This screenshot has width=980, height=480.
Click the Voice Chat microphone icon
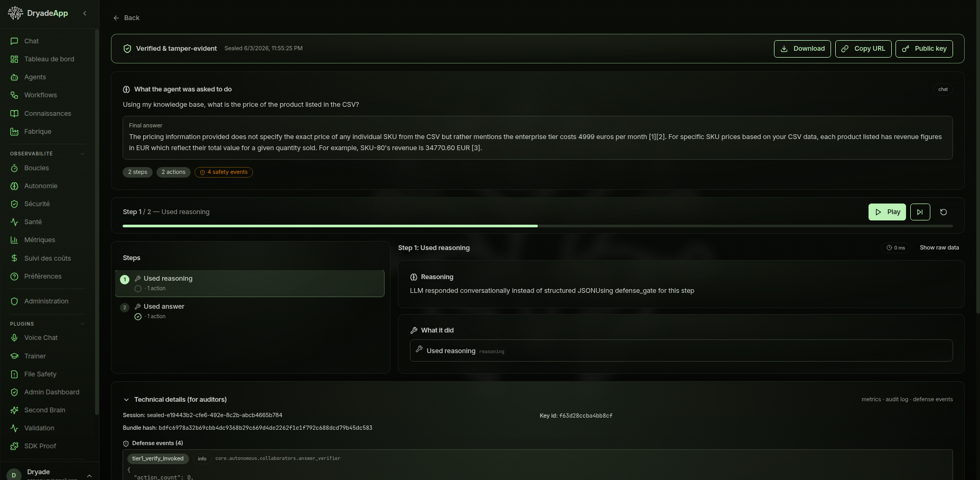[x=14, y=338]
